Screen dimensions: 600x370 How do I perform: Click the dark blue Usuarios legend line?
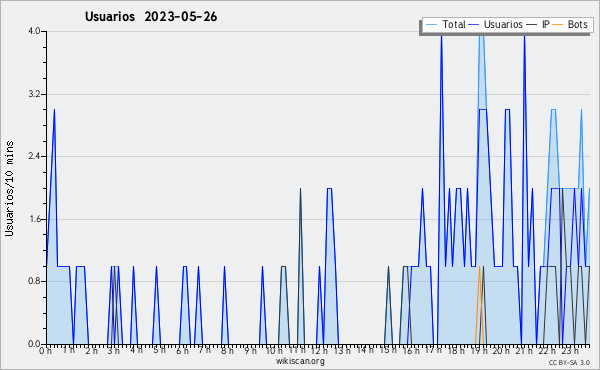coord(474,25)
